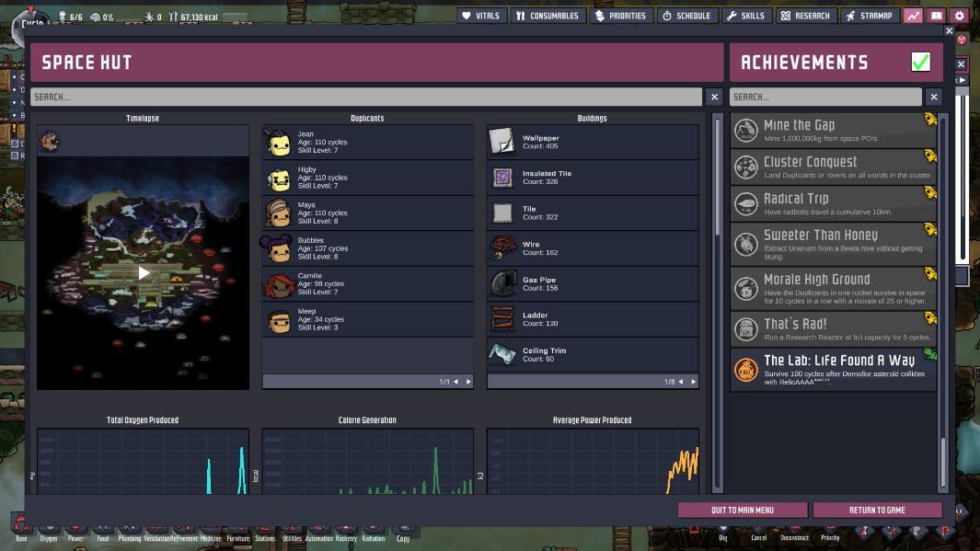Open the Schedule panel
The image size is (980, 551).
tap(686, 16)
